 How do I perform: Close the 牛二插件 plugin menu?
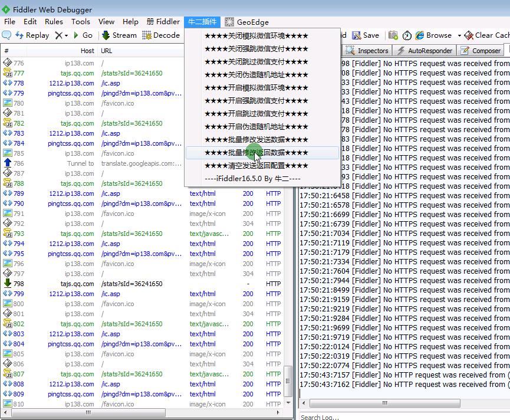tap(202, 22)
